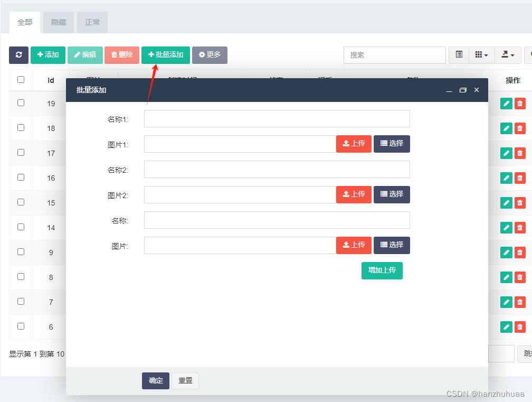Tick the checkbox for row Id 7

coord(21,301)
